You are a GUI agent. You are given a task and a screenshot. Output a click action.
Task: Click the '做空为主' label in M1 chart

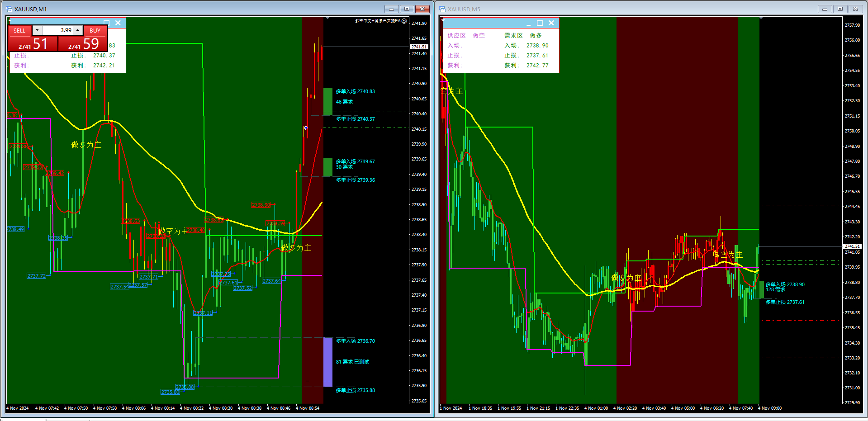(173, 231)
